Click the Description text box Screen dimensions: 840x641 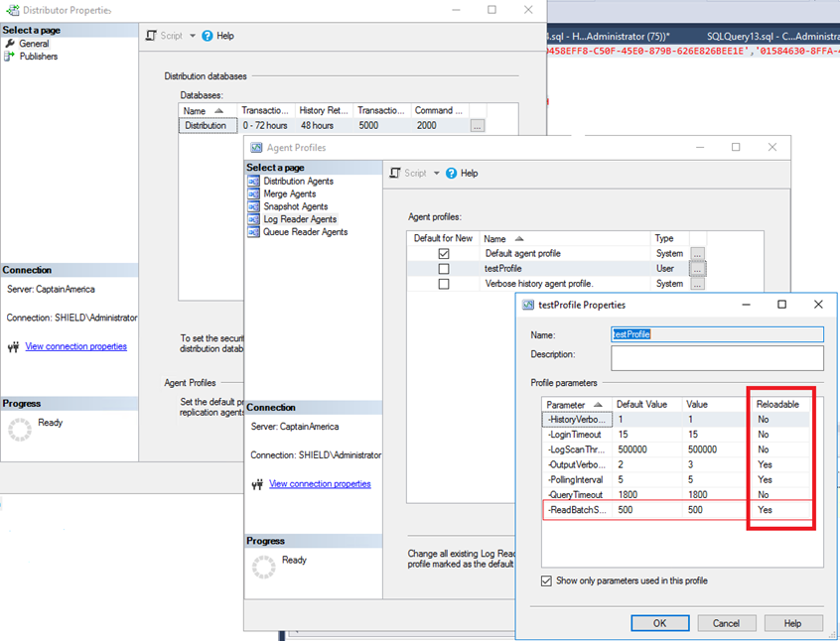717,358
